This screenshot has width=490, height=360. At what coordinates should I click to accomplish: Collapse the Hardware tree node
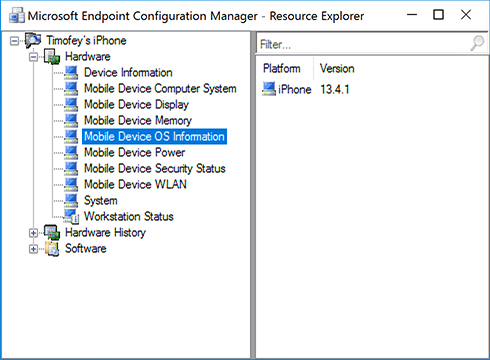[x=33, y=57]
